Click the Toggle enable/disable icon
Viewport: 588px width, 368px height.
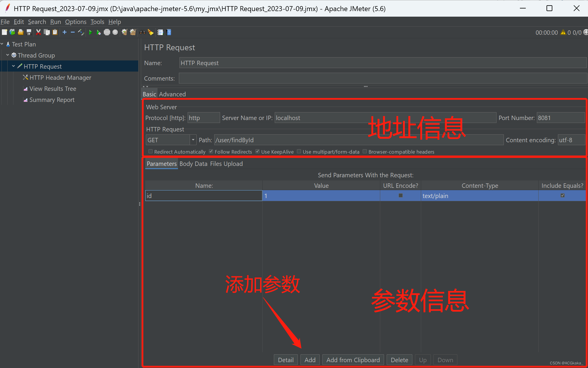click(81, 32)
